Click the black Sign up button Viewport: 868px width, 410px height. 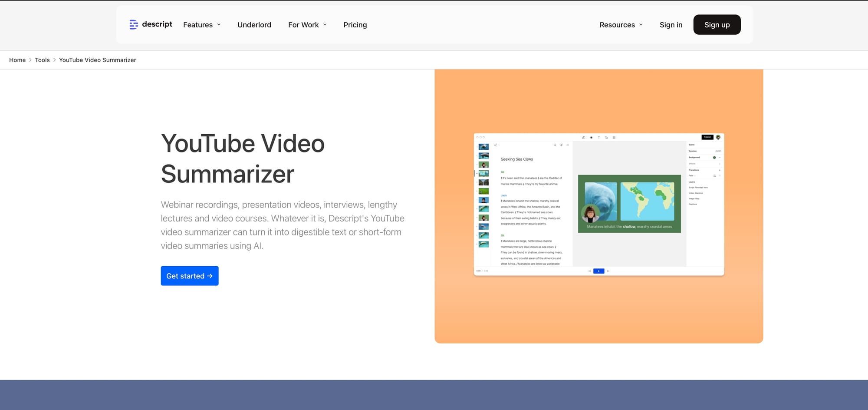click(717, 25)
